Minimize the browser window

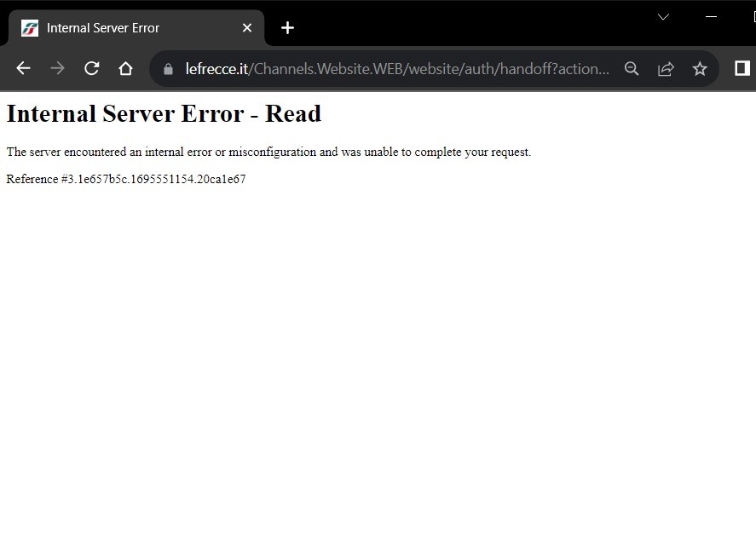coord(711,16)
